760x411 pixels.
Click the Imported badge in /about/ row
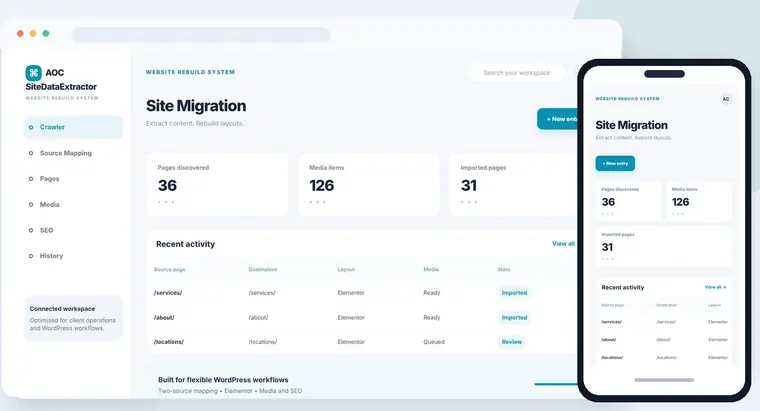click(514, 317)
